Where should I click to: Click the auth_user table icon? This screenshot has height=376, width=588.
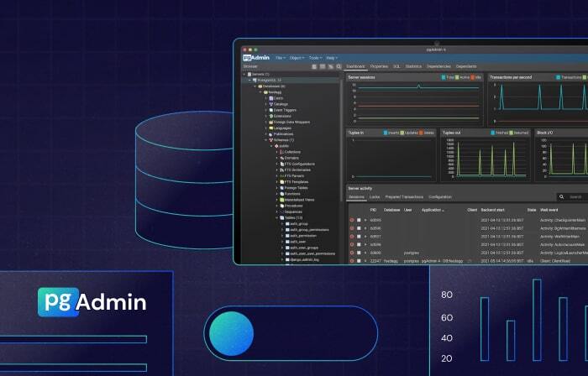click(287, 242)
